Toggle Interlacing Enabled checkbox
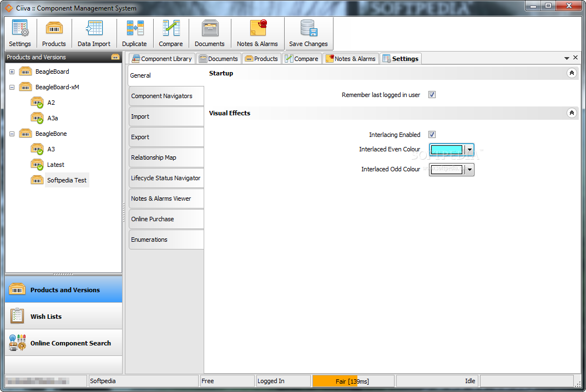The image size is (586, 392). [432, 134]
